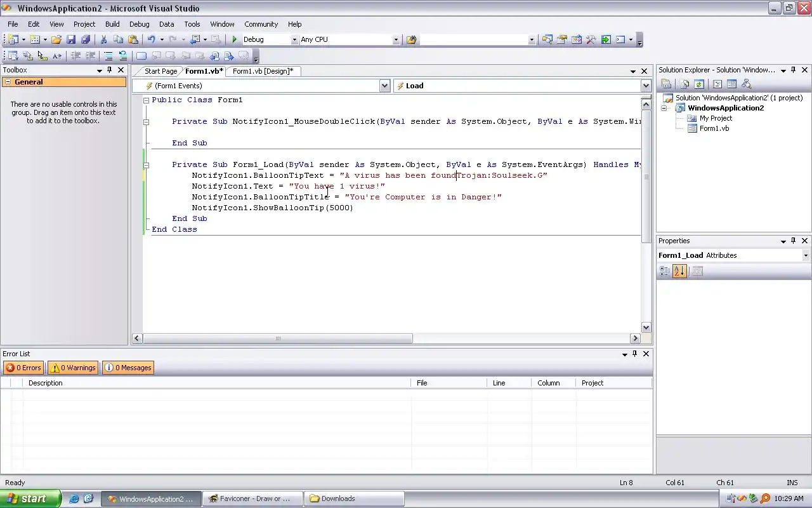The height and width of the screenshot is (508, 812).
Task: Toggle a bookmark on the current line
Action: coord(141,56)
